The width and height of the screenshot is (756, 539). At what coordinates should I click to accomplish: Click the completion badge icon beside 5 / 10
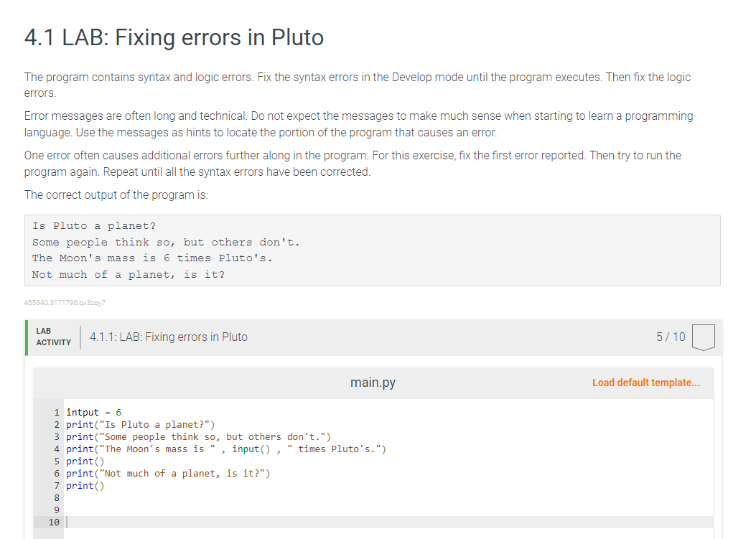[x=704, y=337]
